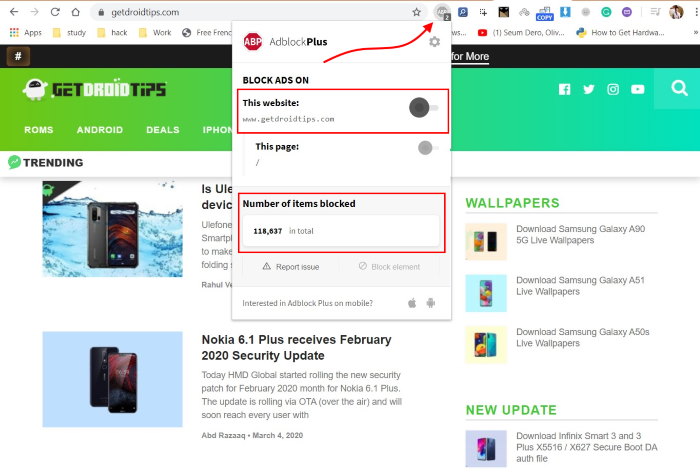Click the GetDroidTips site logo
Viewport: 700px width, 473px height.
tap(95, 89)
